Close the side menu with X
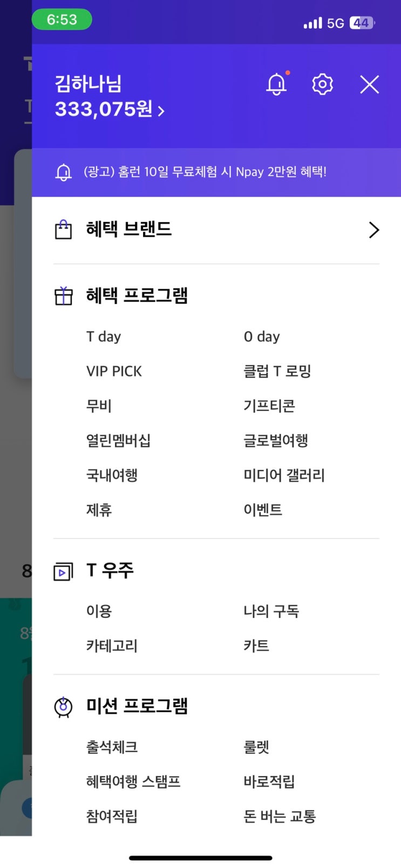Viewport: 401px width, 868px height. coord(370,84)
